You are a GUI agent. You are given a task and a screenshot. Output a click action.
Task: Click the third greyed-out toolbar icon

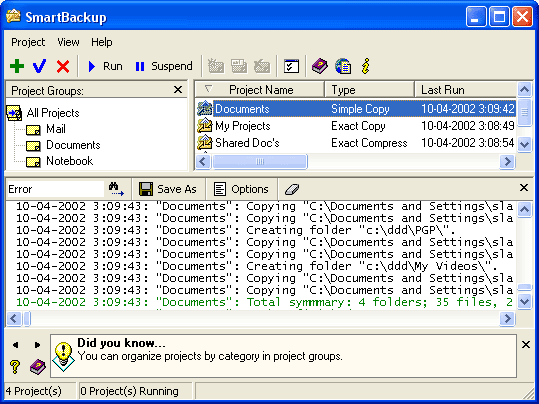pos(262,66)
